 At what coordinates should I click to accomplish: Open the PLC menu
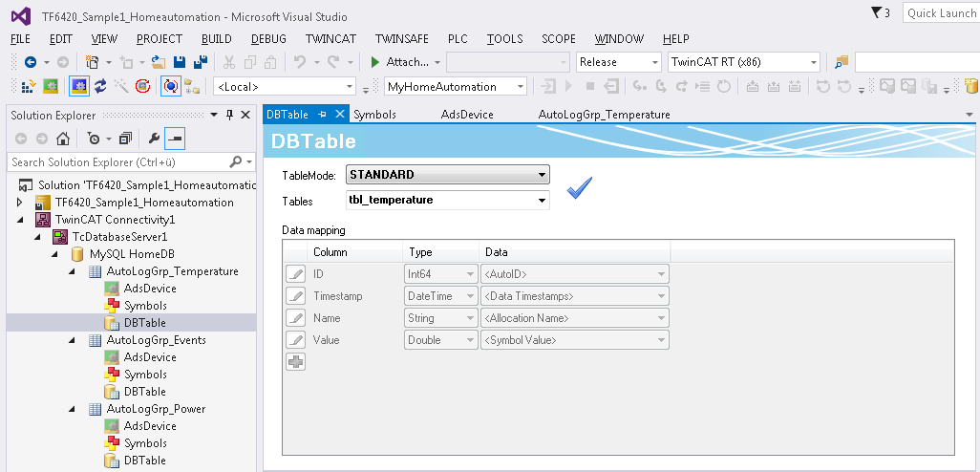coord(458,39)
